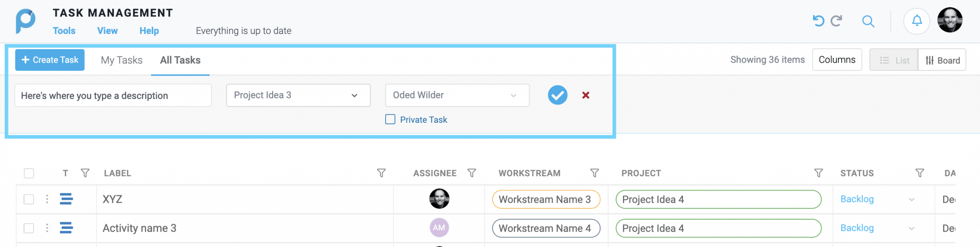Click the redo arrow icon
The height and width of the screenshot is (247, 980).
[x=836, y=21]
